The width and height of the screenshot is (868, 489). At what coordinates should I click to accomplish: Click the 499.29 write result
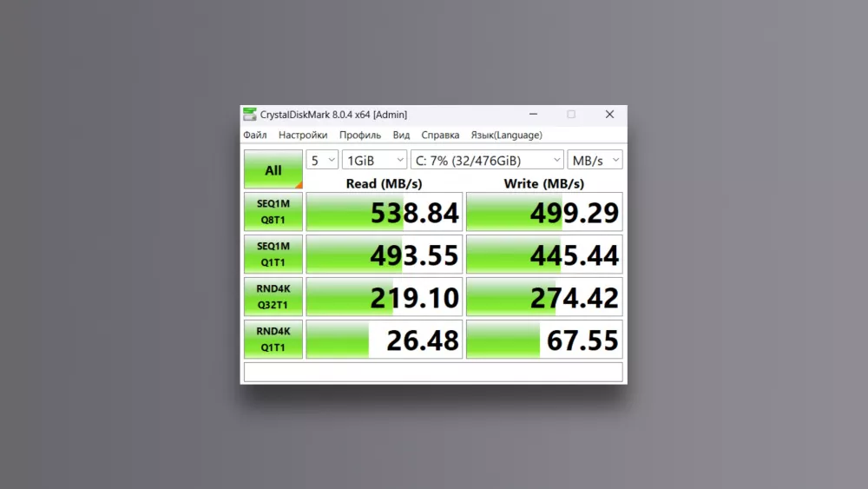pos(545,212)
